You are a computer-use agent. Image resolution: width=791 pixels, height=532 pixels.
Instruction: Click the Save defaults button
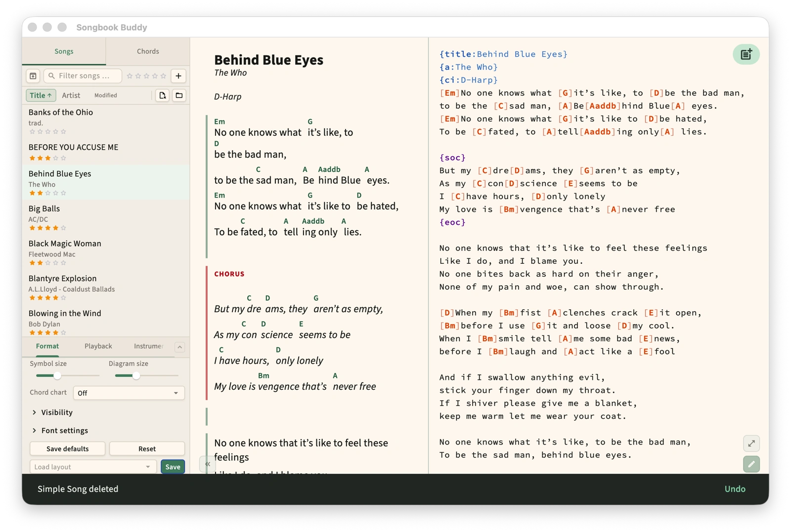(x=67, y=449)
